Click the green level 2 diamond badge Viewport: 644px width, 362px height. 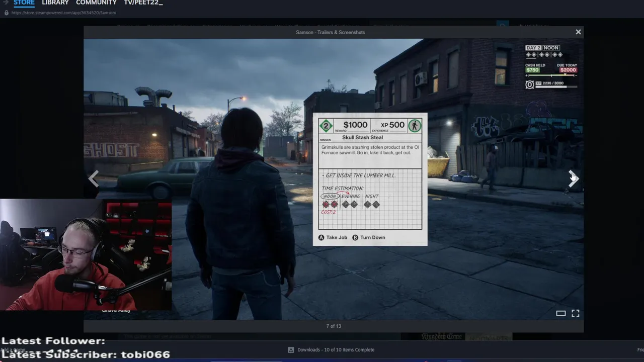click(326, 125)
